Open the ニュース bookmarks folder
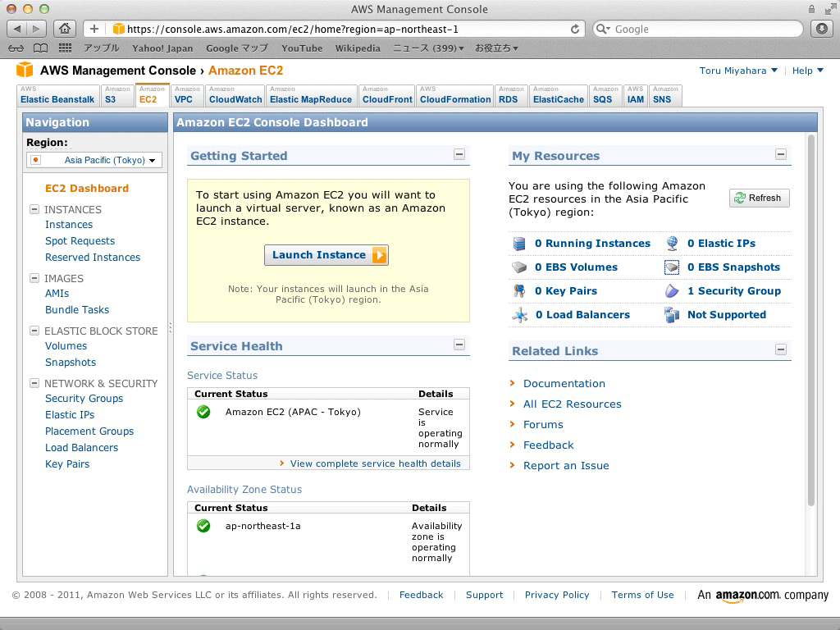Viewport: 840px width, 630px height. click(428, 48)
